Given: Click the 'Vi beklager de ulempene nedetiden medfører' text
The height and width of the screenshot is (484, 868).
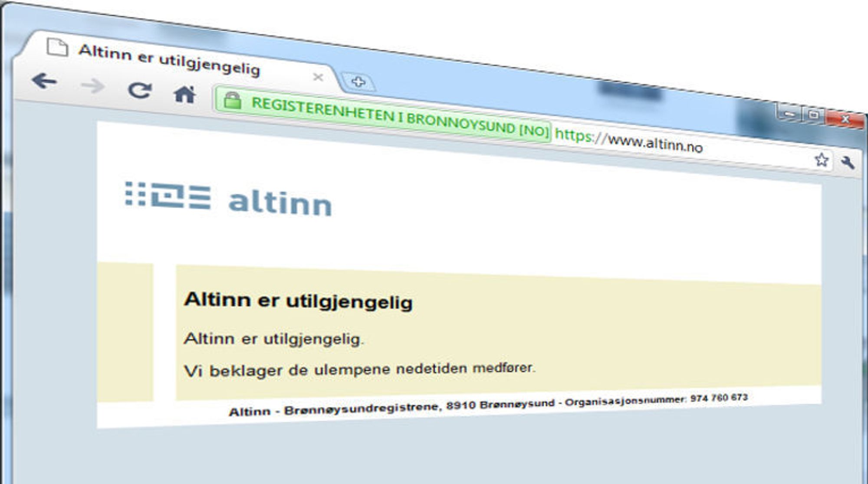Looking at the screenshot, I should [x=359, y=370].
